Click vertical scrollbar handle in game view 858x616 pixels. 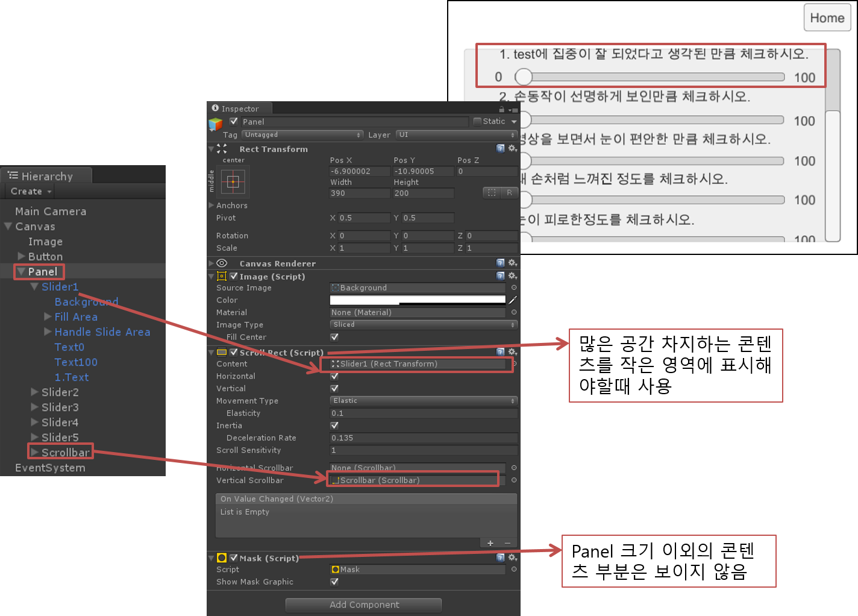(833, 175)
